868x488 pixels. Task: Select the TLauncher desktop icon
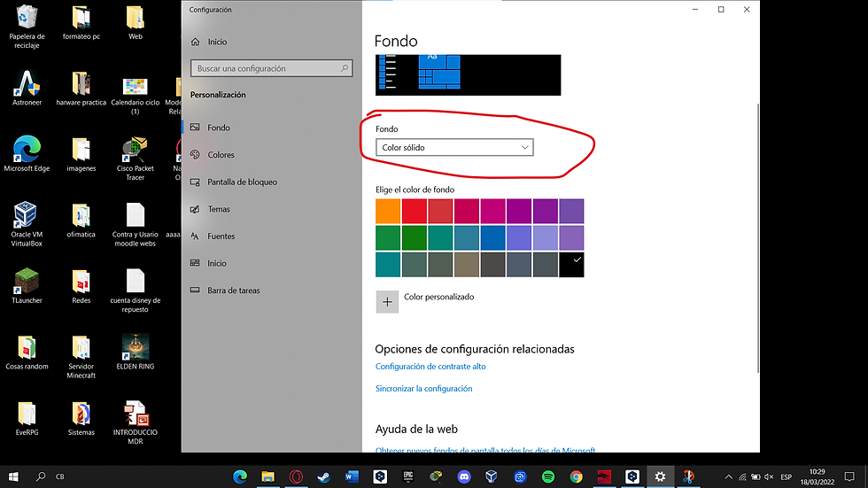(x=27, y=286)
